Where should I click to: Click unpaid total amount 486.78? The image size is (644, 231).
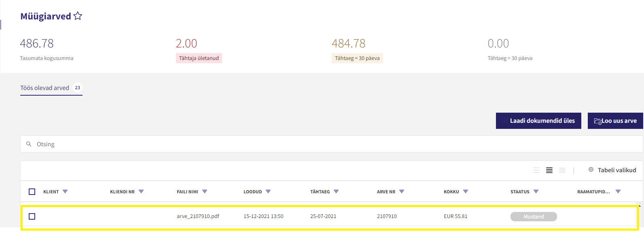(37, 43)
